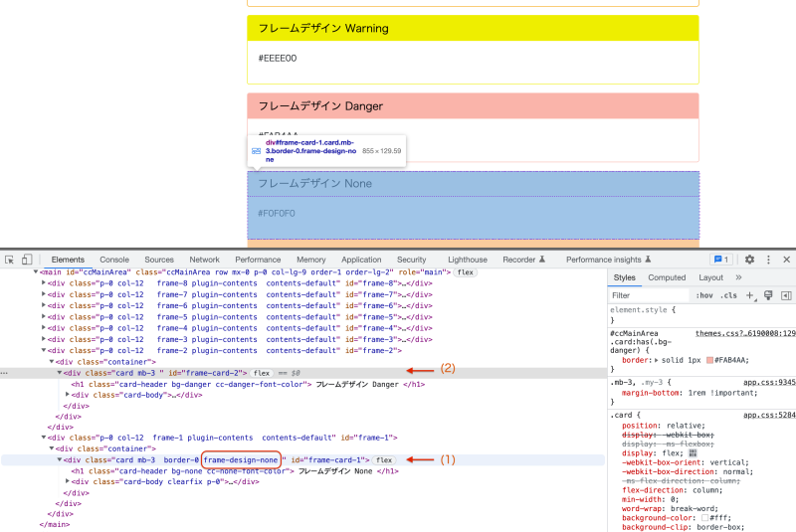Screen dimensions: 796x532
Task: Switch to the Elements tab
Action: [68, 260]
